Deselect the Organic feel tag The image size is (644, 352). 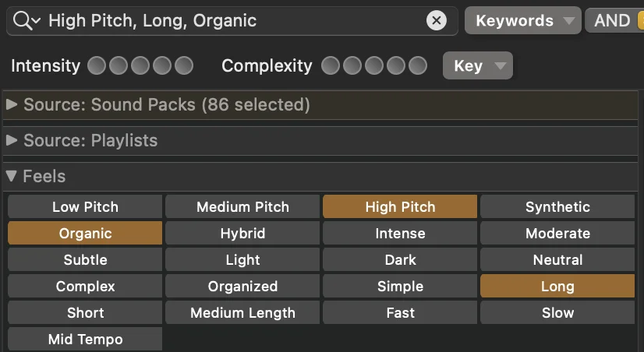85,233
